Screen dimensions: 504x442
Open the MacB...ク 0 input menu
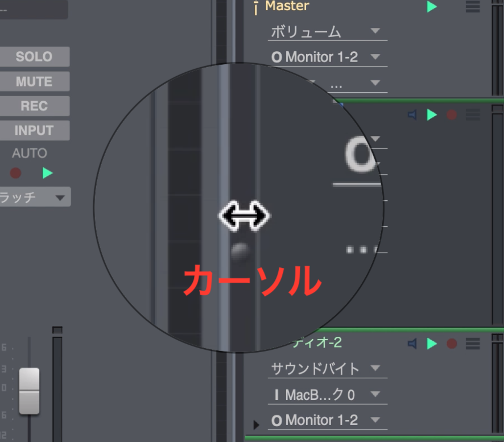(x=327, y=395)
